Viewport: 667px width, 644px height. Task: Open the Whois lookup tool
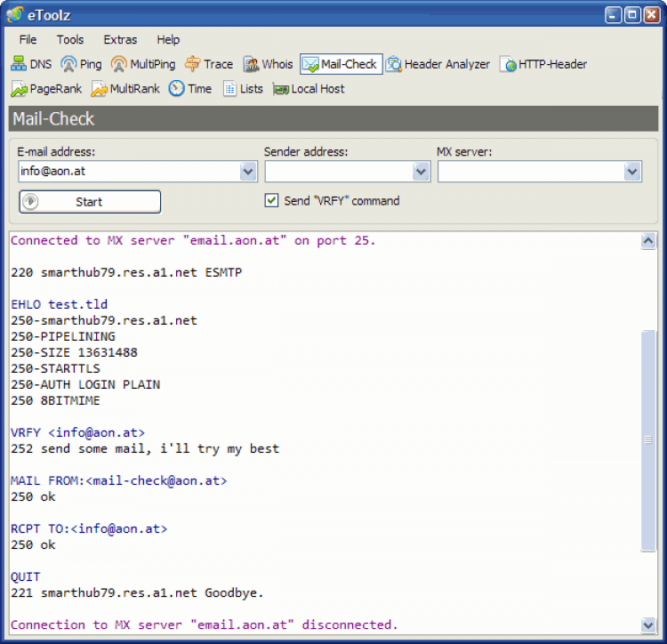(267, 64)
